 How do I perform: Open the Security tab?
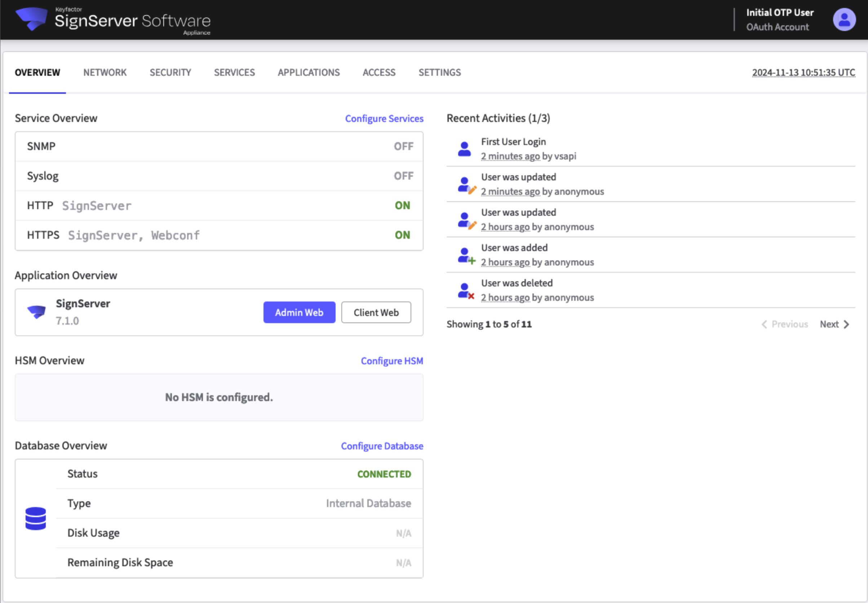[x=170, y=72]
